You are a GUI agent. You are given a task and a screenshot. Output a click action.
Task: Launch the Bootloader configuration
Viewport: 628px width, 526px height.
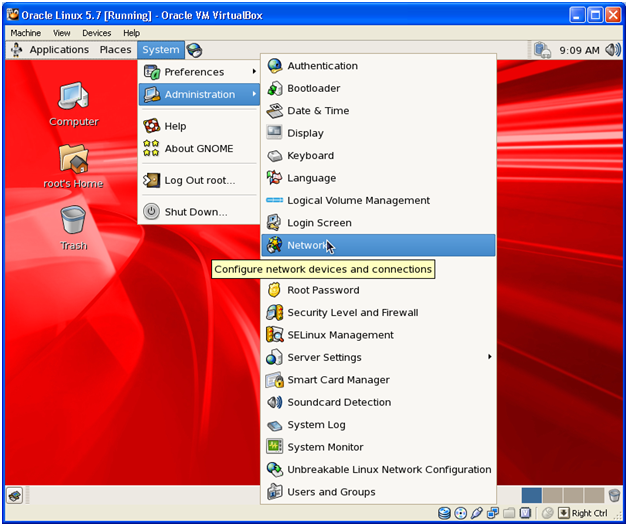pyautogui.click(x=378, y=88)
